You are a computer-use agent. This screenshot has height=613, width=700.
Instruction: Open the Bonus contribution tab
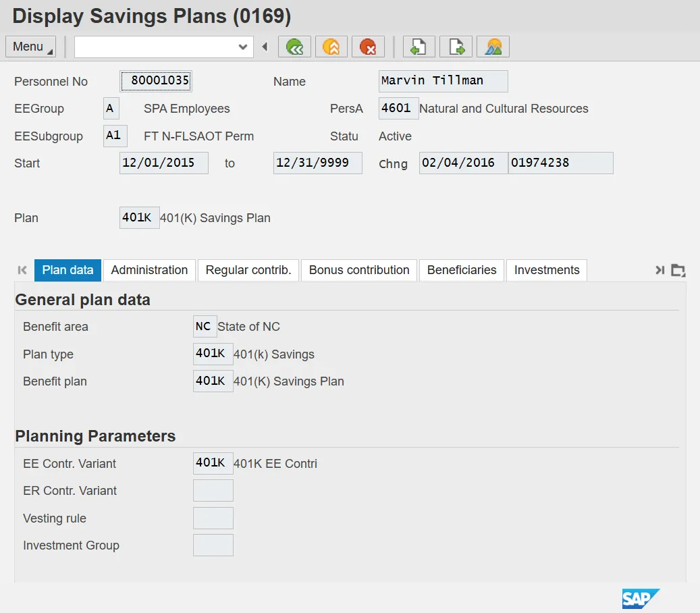[x=359, y=270]
